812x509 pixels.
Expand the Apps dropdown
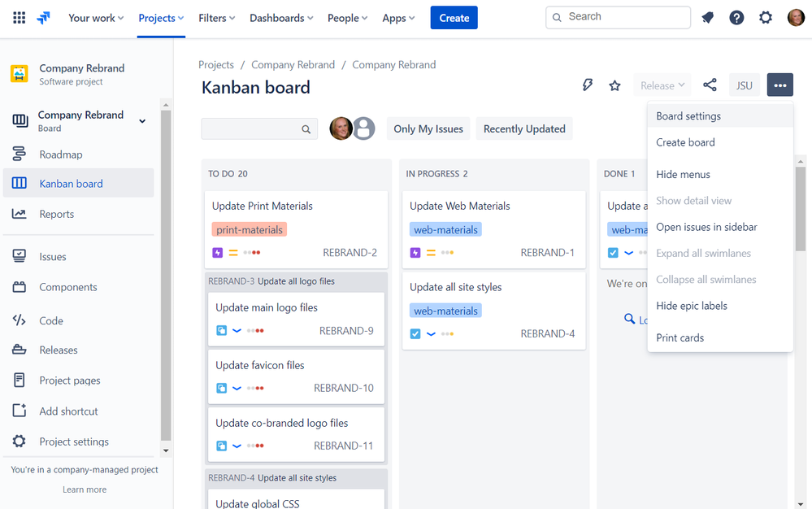coord(398,18)
